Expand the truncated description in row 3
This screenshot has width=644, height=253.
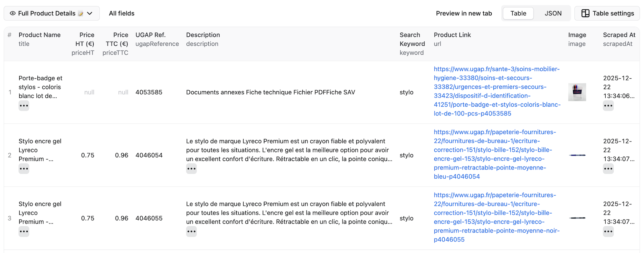(191, 231)
